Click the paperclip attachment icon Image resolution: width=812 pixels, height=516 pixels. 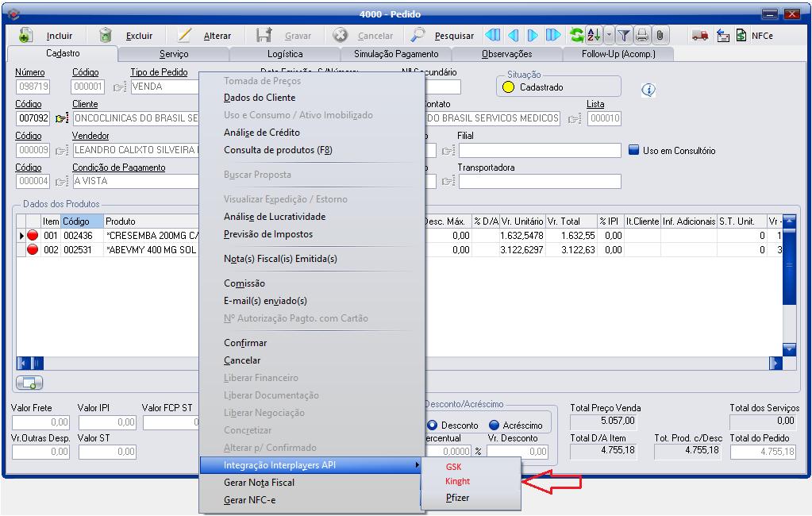pyautogui.click(x=660, y=35)
